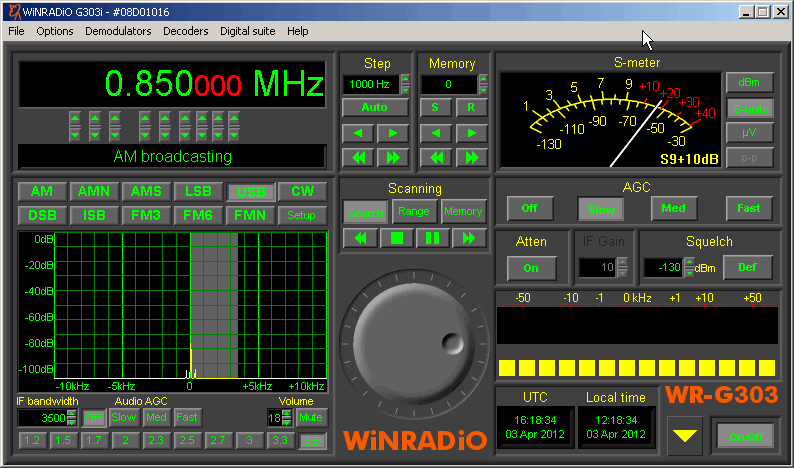Set Audio AGC to Slow

click(x=124, y=417)
